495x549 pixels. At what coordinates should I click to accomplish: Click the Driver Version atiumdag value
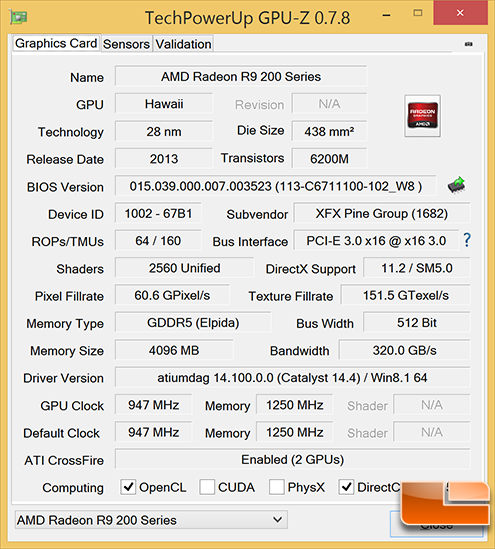point(292,377)
